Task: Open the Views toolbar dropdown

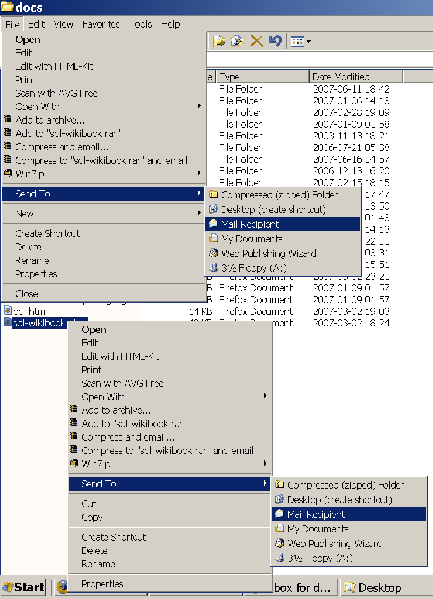Action: (x=300, y=41)
